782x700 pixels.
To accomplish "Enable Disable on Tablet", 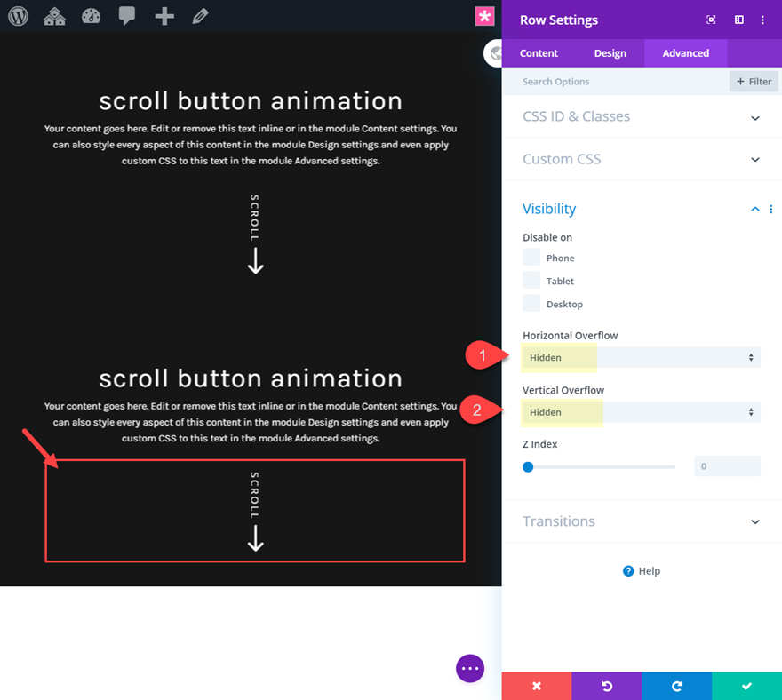I will pos(532,280).
